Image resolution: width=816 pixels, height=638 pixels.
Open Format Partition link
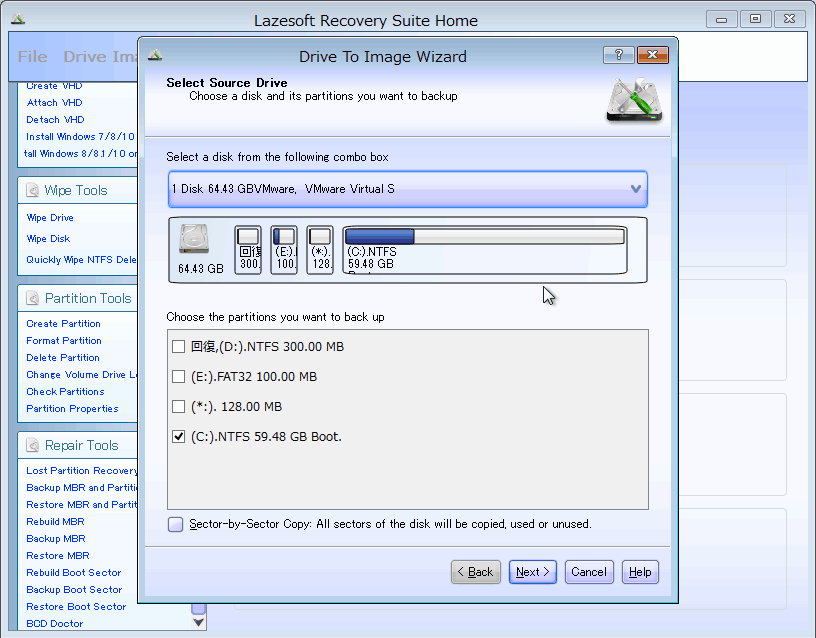tap(64, 341)
